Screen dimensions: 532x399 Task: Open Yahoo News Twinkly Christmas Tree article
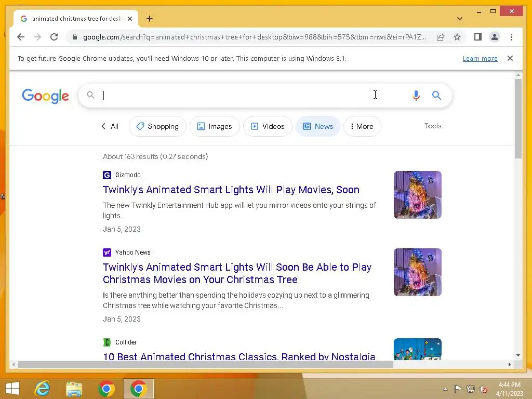click(x=237, y=273)
